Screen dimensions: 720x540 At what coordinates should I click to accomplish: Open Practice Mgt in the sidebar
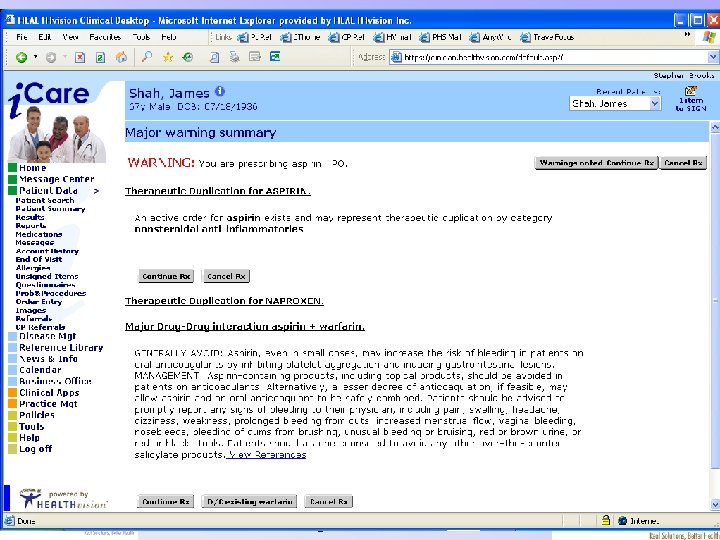click(48, 404)
